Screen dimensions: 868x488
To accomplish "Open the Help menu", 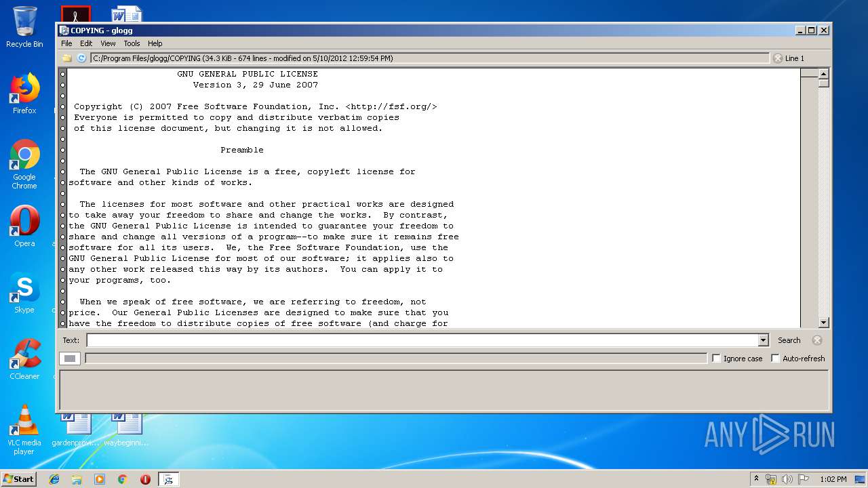I will [155, 43].
